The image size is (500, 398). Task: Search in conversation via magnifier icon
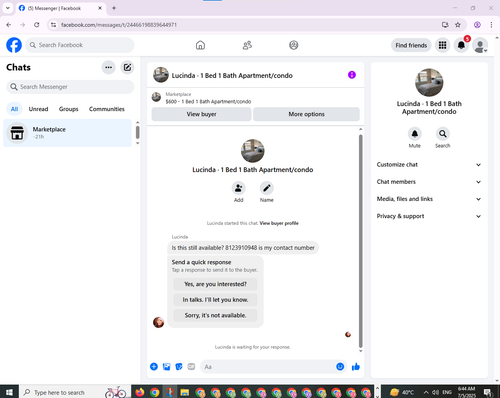(443, 134)
